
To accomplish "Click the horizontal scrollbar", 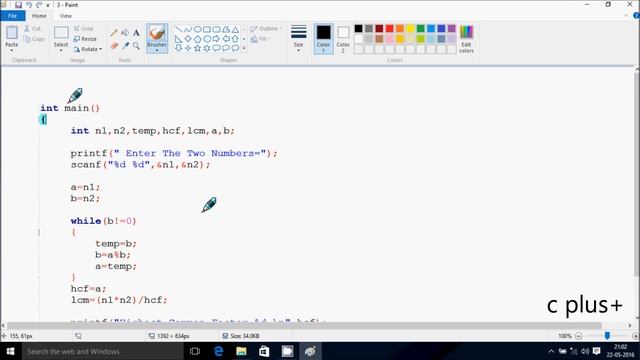I will tap(304, 325).
